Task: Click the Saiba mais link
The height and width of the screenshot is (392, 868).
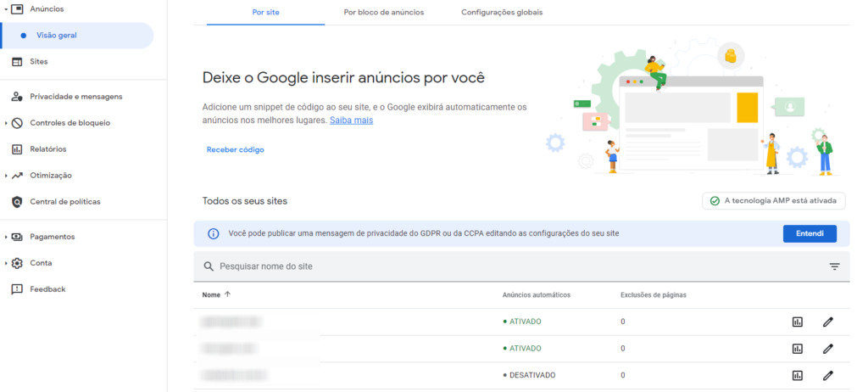Action: [352, 120]
